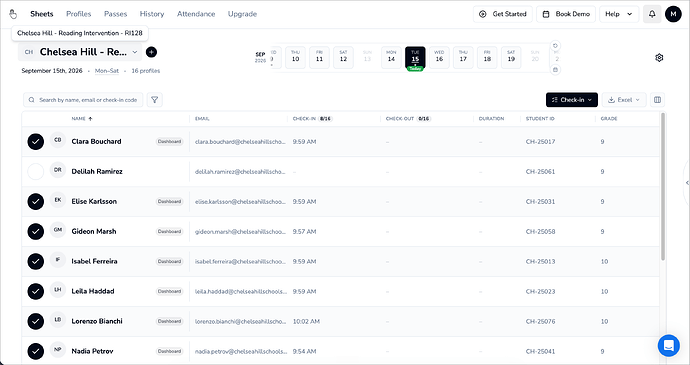Image resolution: width=690 pixels, height=365 pixels.
Task: Switch to the Attendance tab
Action: [196, 14]
